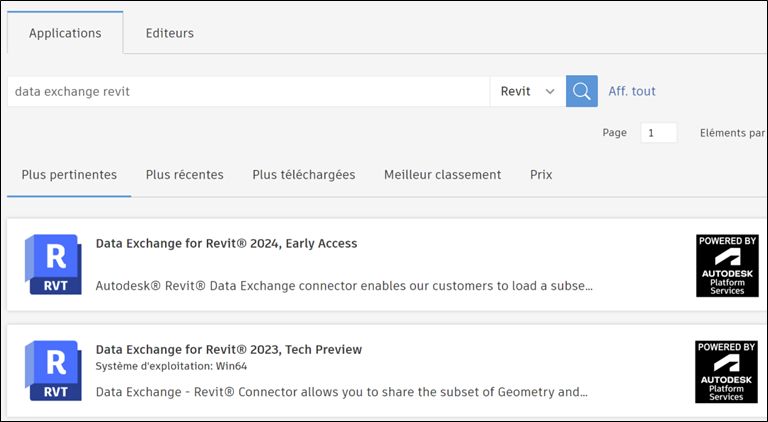Expand the Revit product dropdown
The width and height of the screenshot is (768, 422).
(528, 91)
